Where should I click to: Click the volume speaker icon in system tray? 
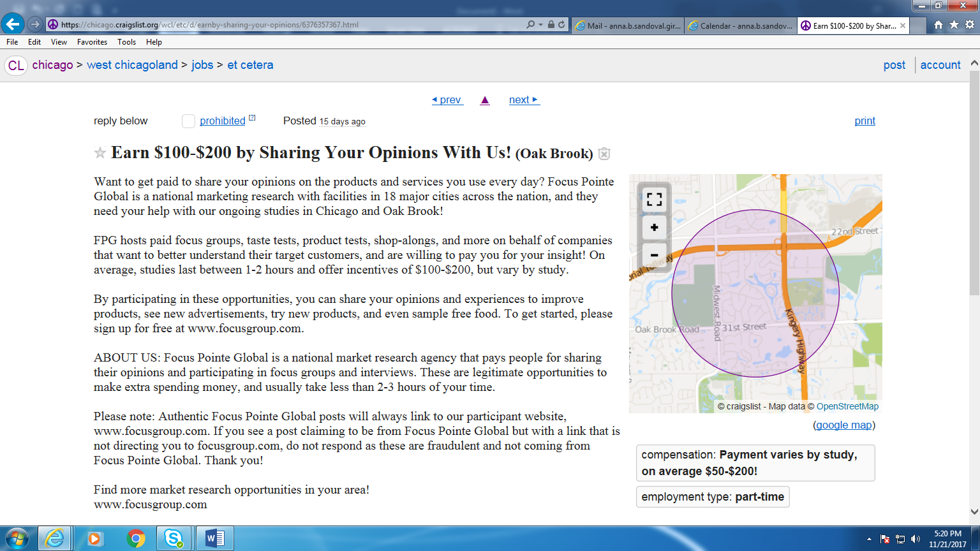coord(916,540)
